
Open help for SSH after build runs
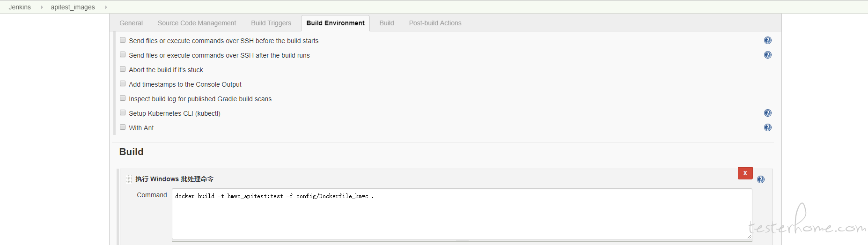pos(768,55)
